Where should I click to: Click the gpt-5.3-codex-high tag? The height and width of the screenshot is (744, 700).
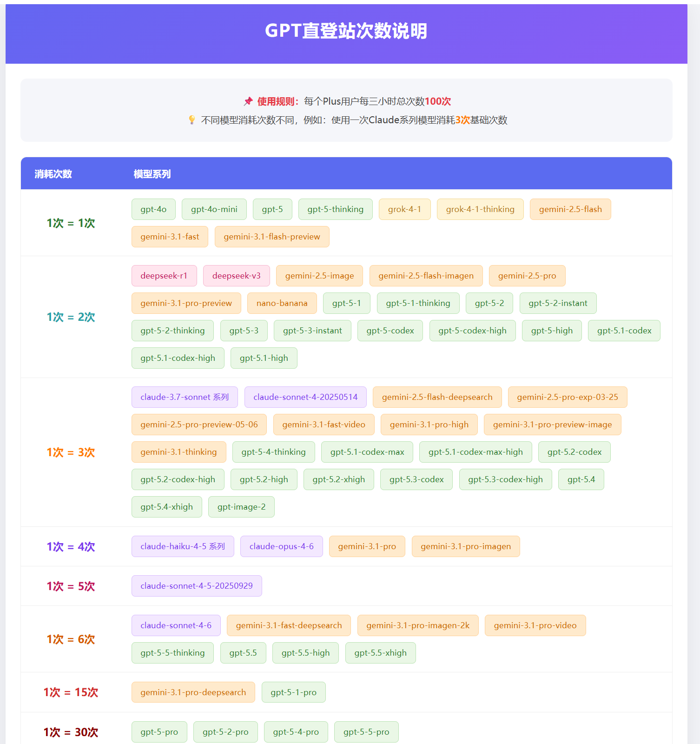pos(506,479)
